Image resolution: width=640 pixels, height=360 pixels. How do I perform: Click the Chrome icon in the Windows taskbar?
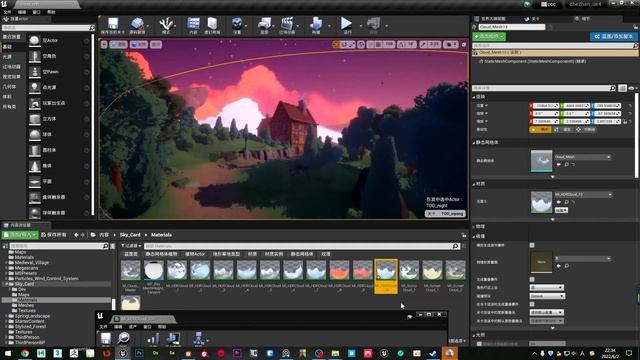25,353
